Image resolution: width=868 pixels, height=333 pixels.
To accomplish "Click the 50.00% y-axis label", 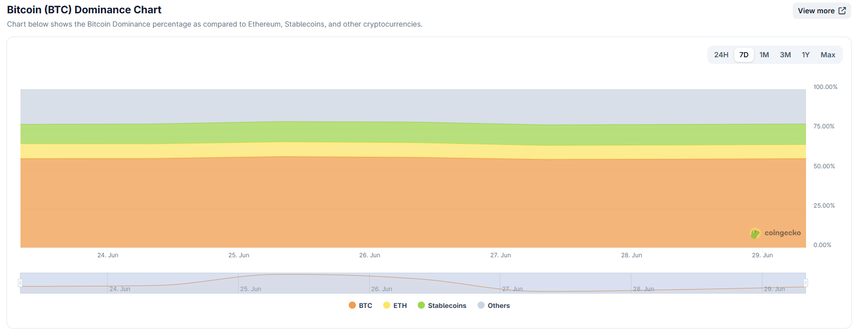I will (824, 166).
